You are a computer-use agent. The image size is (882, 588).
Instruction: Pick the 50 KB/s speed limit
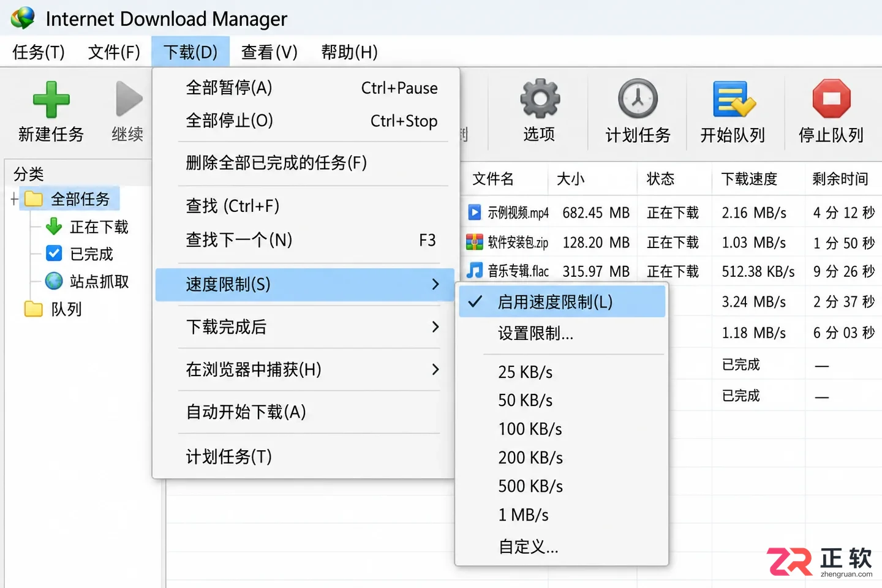562,400
